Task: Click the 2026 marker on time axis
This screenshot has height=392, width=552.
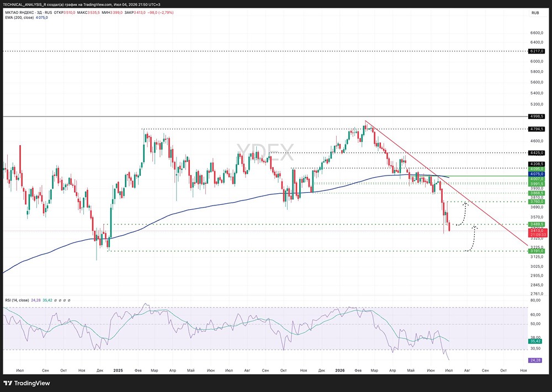Action: tap(339, 370)
